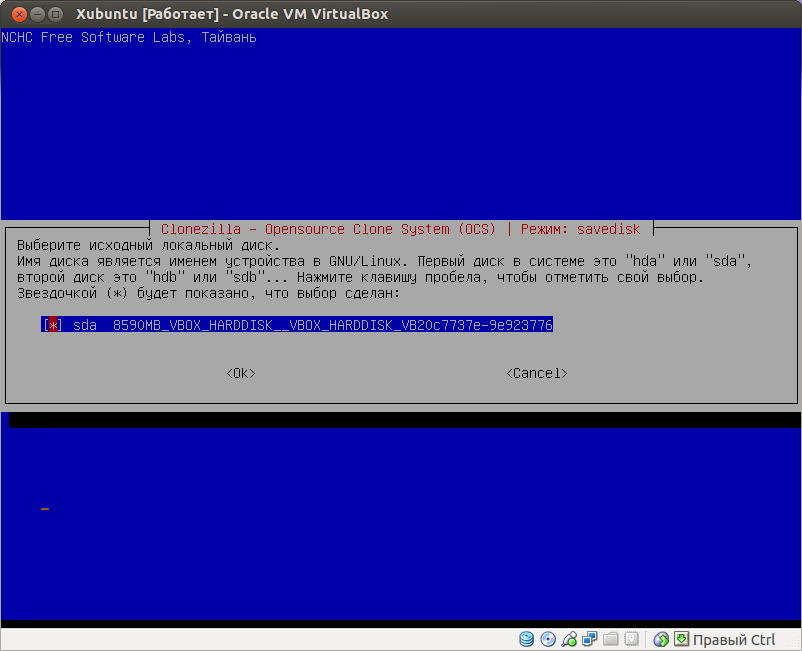Viewport: 802px width, 651px height.
Task: Toggle the sda disk selection checkbox
Action: pyautogui.click(x=53, y=325)
